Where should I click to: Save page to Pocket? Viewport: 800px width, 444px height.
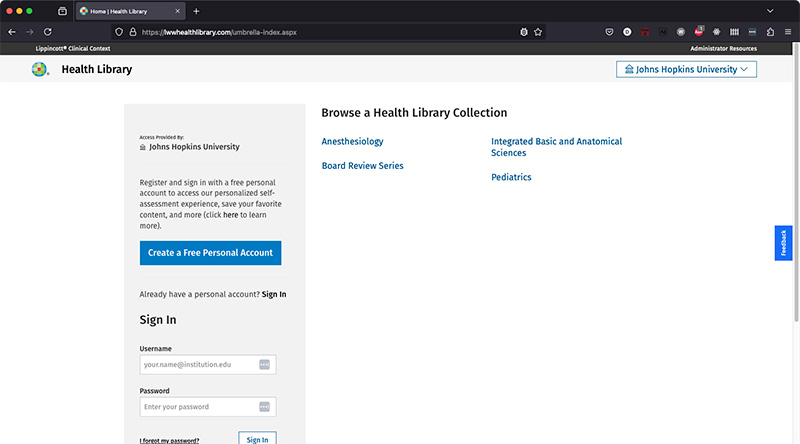(609, 32)
